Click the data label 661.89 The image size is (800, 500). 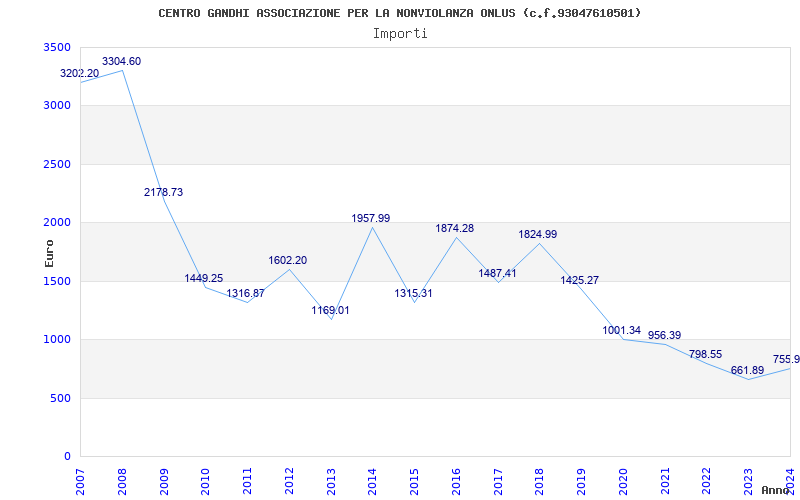[747, 370]
